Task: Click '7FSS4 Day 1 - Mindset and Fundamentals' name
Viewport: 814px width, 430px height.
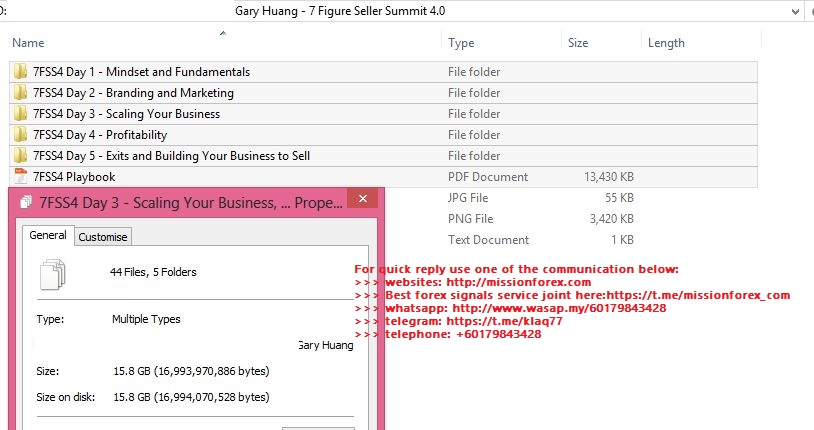Action: (x=141, y=72)
